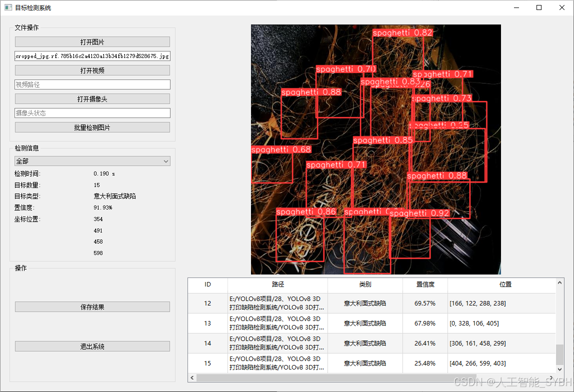Viewport: 574px width, 392px height.
Task: Minimize the 目标检测系统 window
Action: 516,7
